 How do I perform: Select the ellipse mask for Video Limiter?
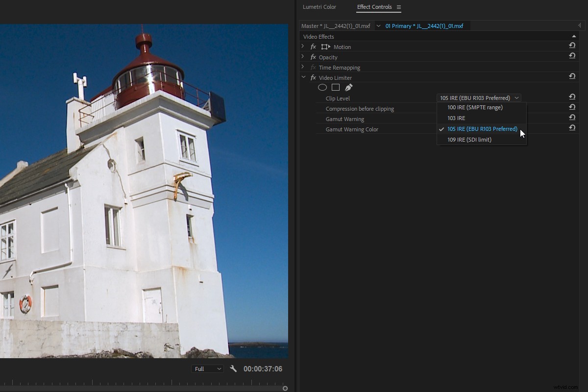[x=322, y=87]
